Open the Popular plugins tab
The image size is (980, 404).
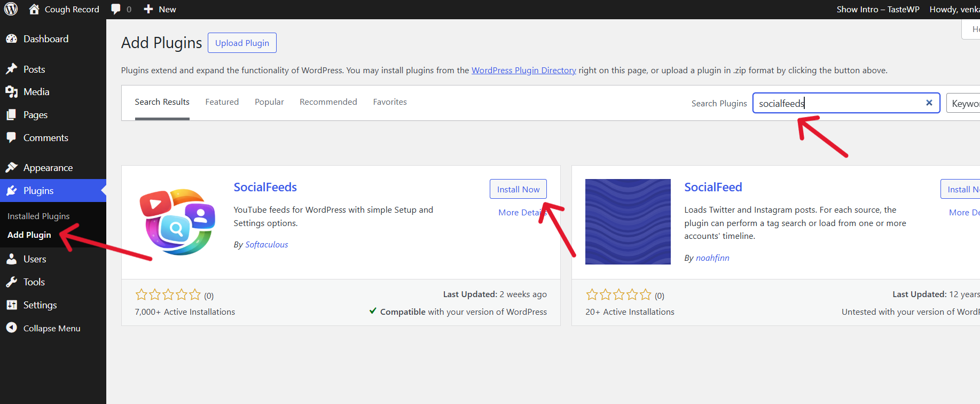click(x=269, y=102)
